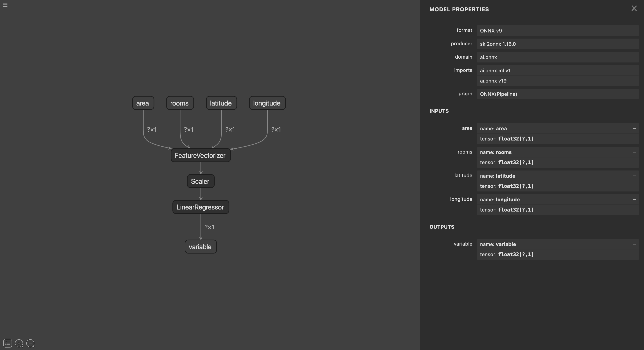The image size is (644, 350).
Task: Open the hamburger menu icon
Action: (5, 5)
